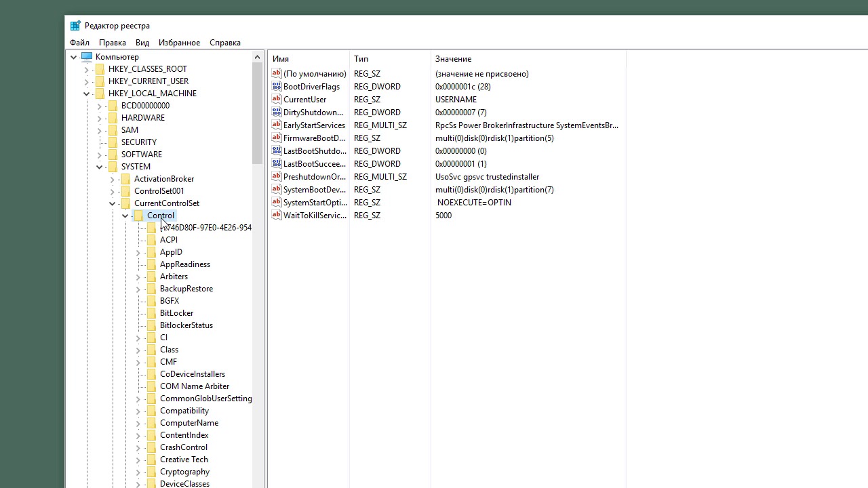868x488 pixels.
Task: Select the CommonGlobUserSetting key
Action: [x=205, y=399]
